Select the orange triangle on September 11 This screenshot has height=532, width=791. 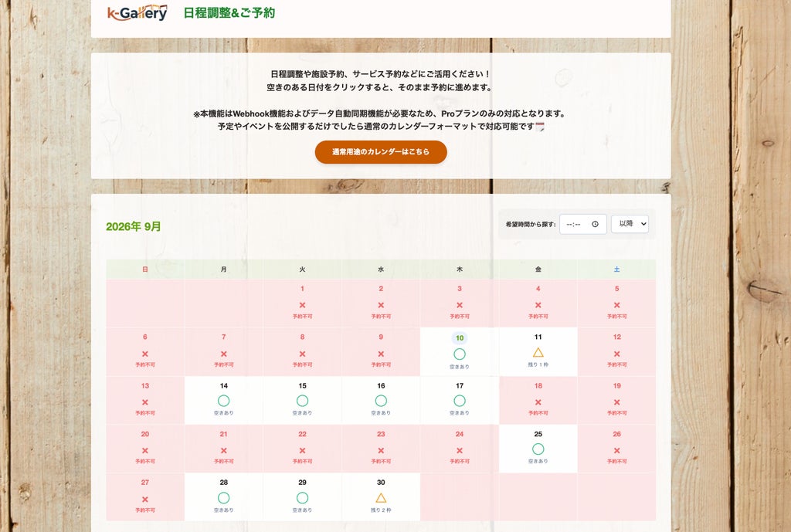pos(538,352)
